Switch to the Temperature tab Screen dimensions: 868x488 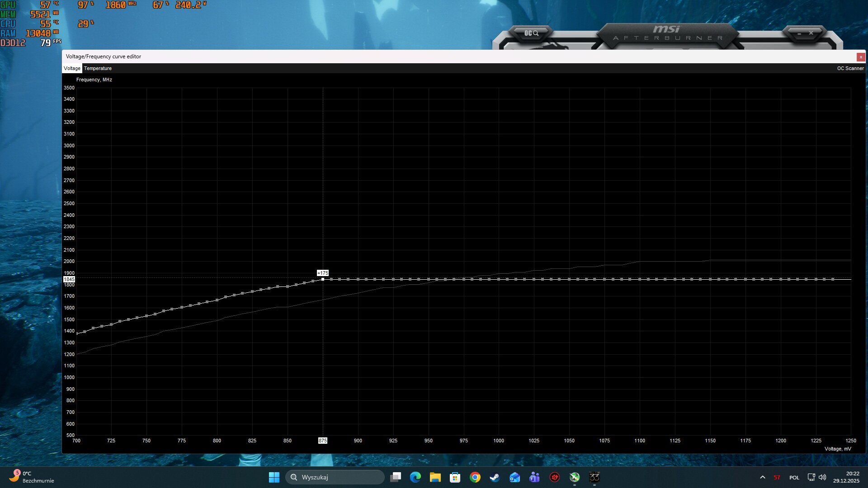tap(98, 68)
